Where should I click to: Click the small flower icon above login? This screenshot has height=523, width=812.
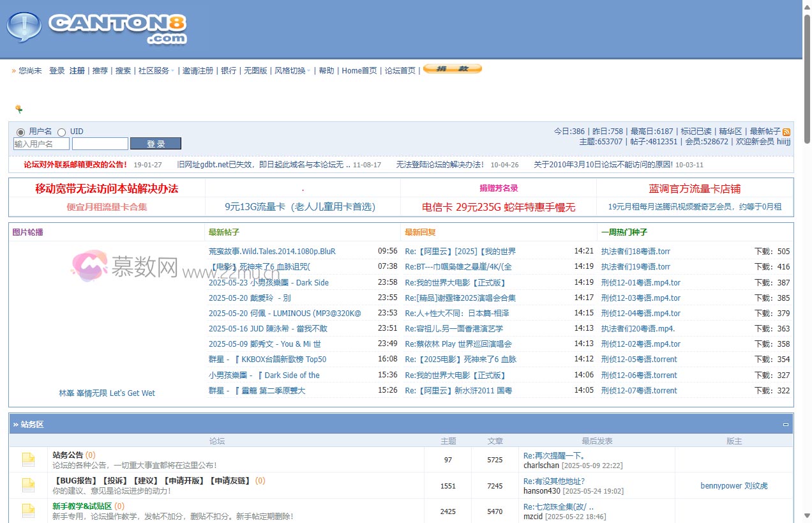click(19, 109)
